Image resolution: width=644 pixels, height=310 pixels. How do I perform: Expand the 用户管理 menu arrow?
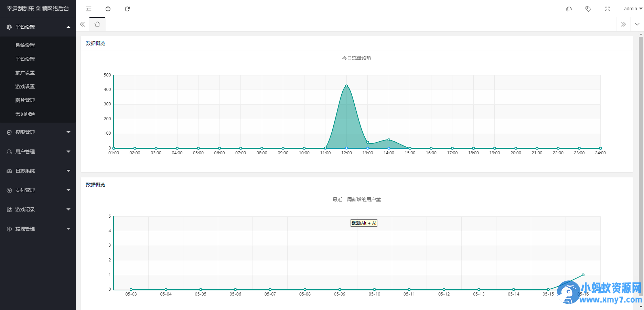tap(68, 152)
